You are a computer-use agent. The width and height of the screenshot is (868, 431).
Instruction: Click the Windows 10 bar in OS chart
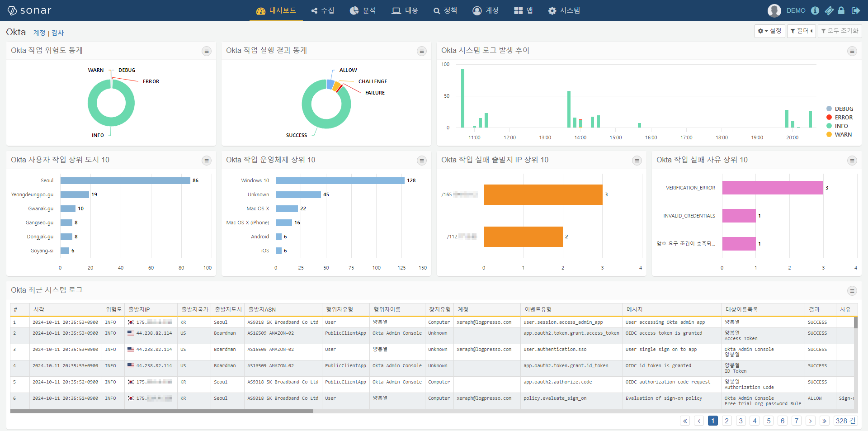340,180
